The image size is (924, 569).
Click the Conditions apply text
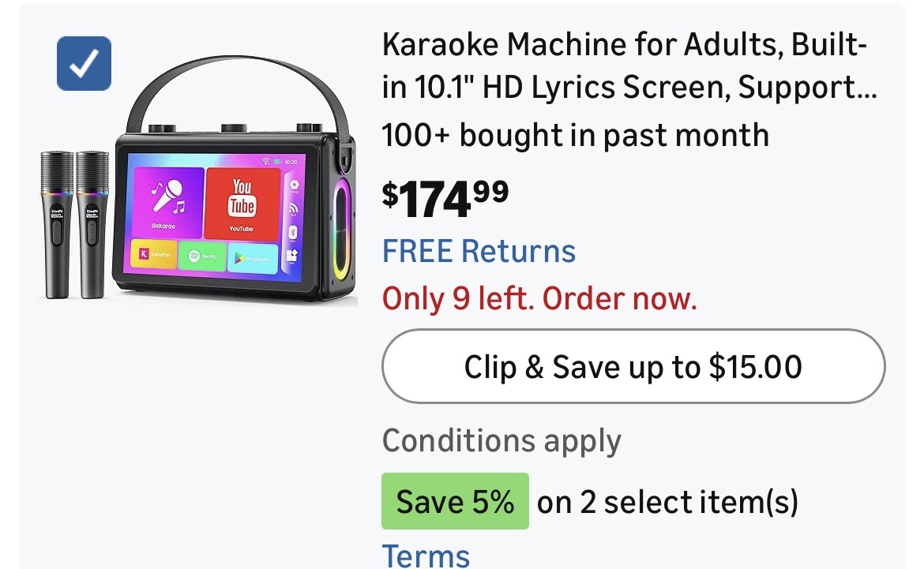click(501, 440)
